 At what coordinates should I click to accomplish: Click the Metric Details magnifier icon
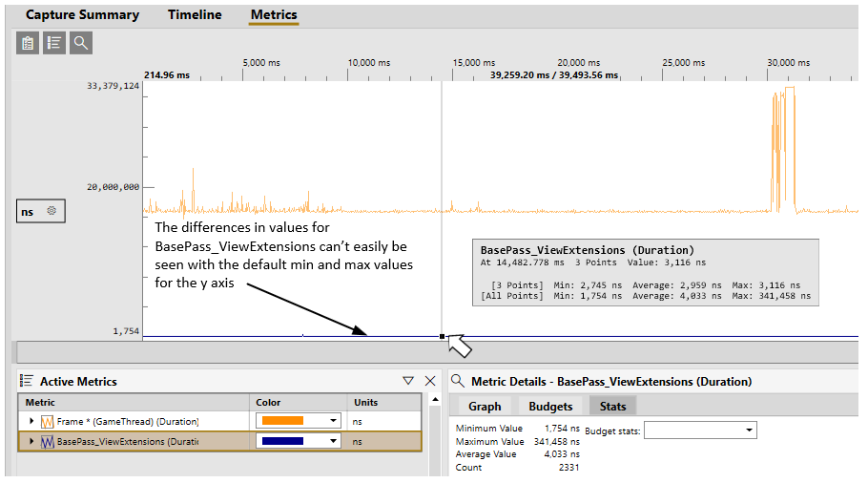(458, 381)
